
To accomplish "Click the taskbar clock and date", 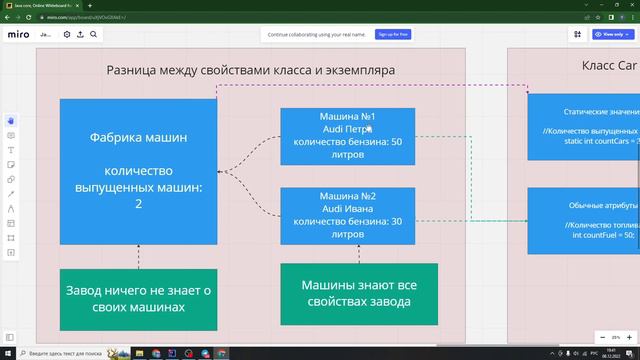I will 611,353.
